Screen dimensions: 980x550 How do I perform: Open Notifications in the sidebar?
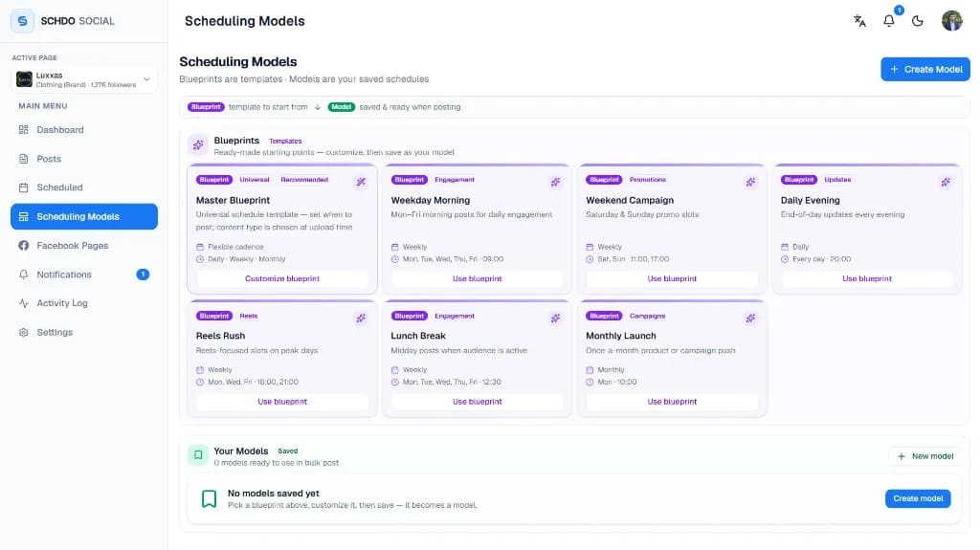tap(84, 275)
